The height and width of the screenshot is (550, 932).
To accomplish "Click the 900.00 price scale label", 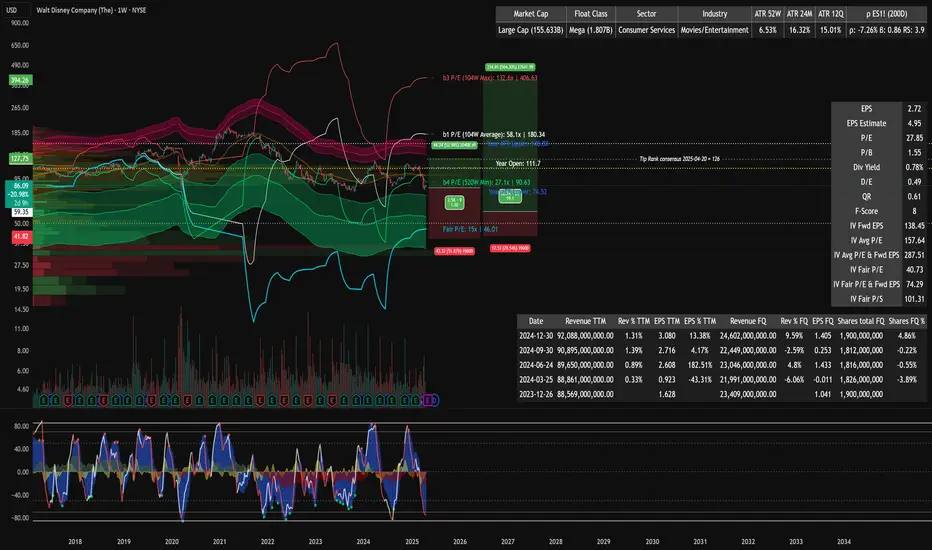I will 20,23.
